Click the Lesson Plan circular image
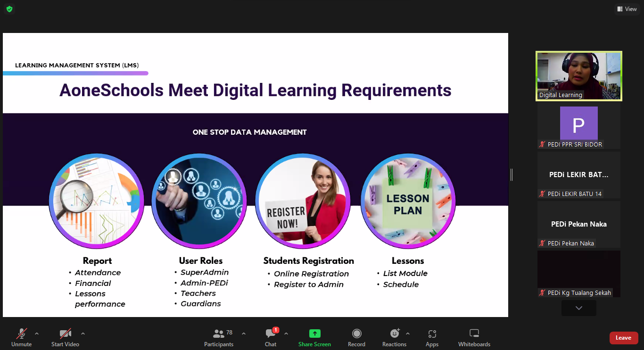 (408, 201)
